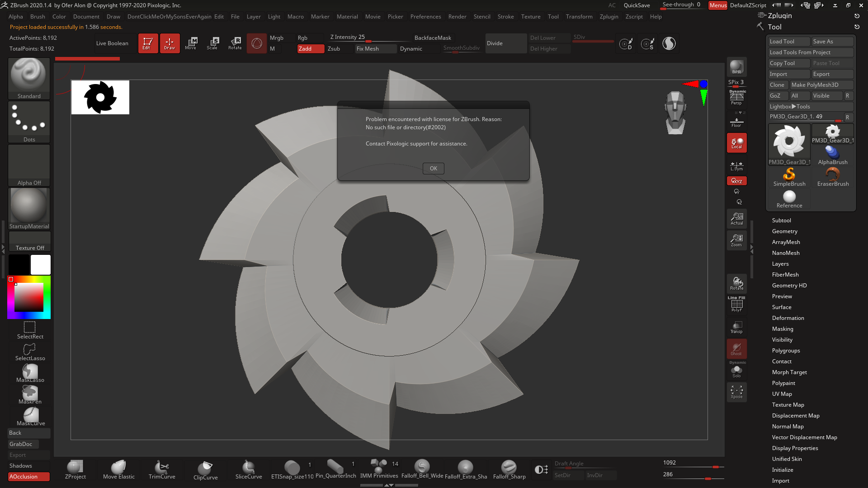
Task: Open the Stroke menu
Action: 505,16
